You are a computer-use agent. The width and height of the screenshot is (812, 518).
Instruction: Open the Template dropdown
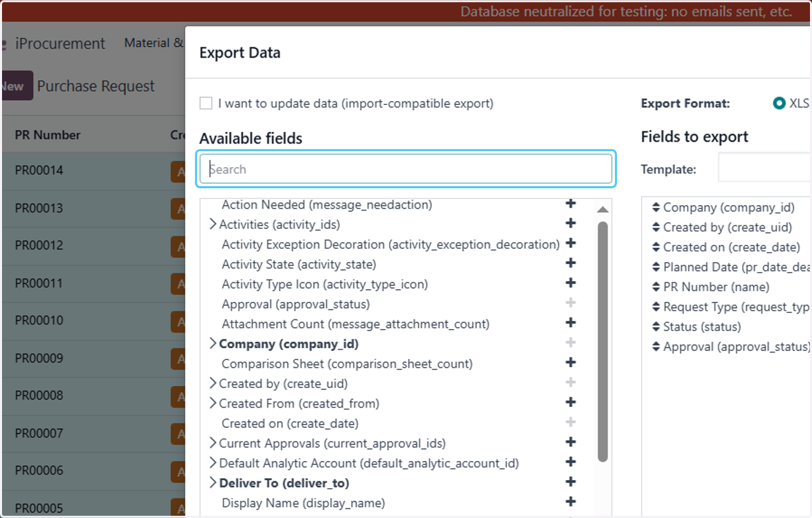click(765, 167)
